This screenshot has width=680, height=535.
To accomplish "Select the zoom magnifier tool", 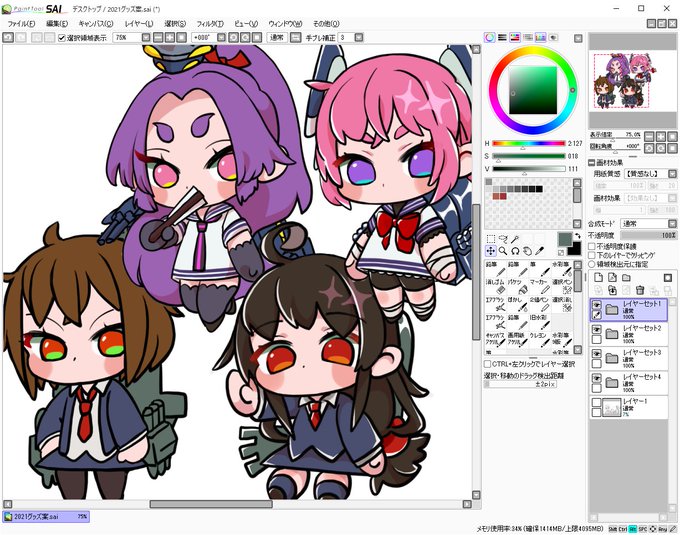I will click(x=503, y=251).
